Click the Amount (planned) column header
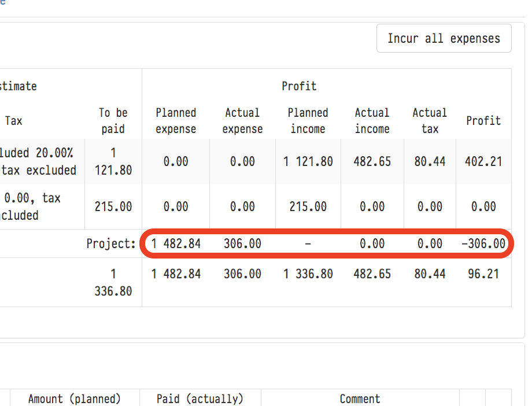This screenshot has height=406, width=532. click(x=75, y=398)
